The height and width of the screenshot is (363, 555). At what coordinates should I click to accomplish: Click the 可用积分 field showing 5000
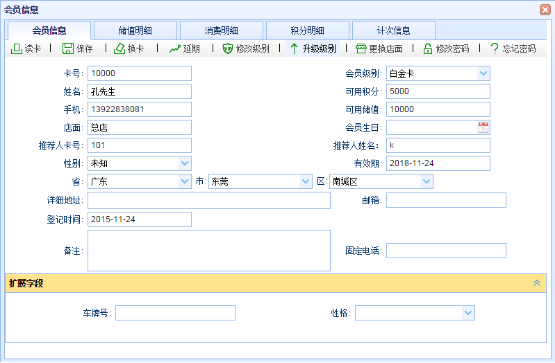tap(438, 91)
